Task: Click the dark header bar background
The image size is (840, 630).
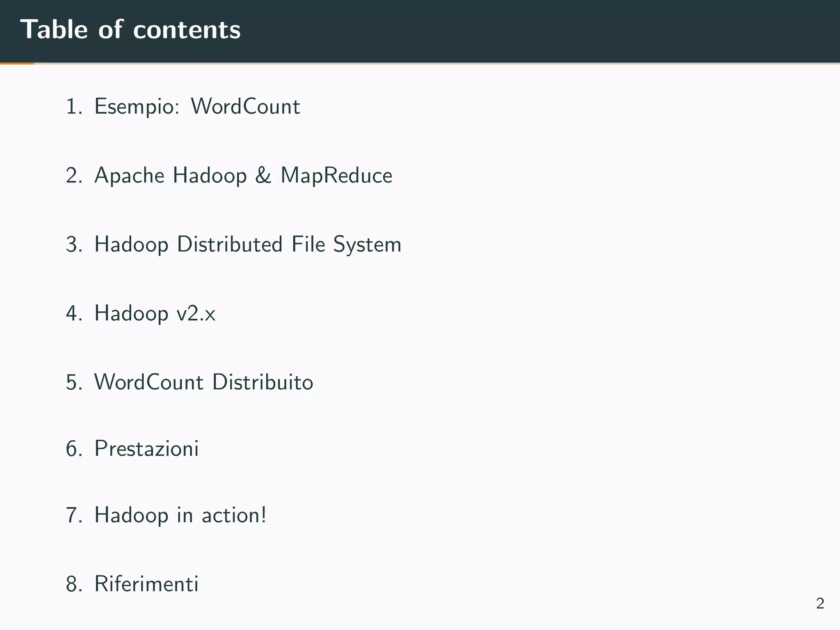Action: (x=533, y=31)
